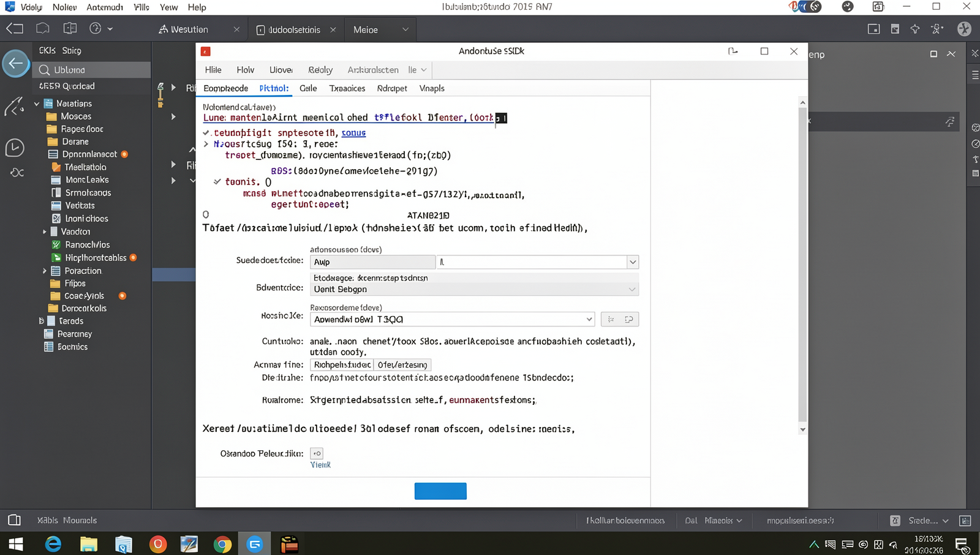Image resolution: width=980 pixels, height=555 pixels.
Task: Collapse the Naıatians tree folder
Action: click(x=37, y=104)
